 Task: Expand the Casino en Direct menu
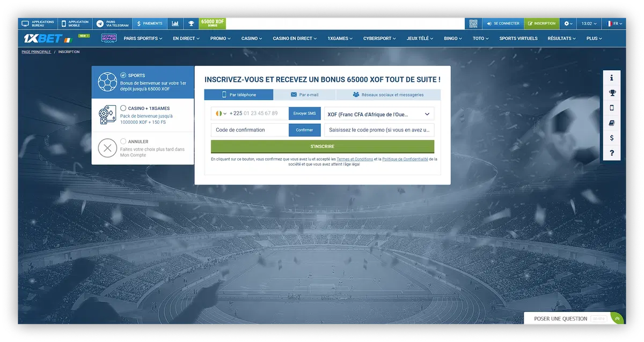coord(295,39)
